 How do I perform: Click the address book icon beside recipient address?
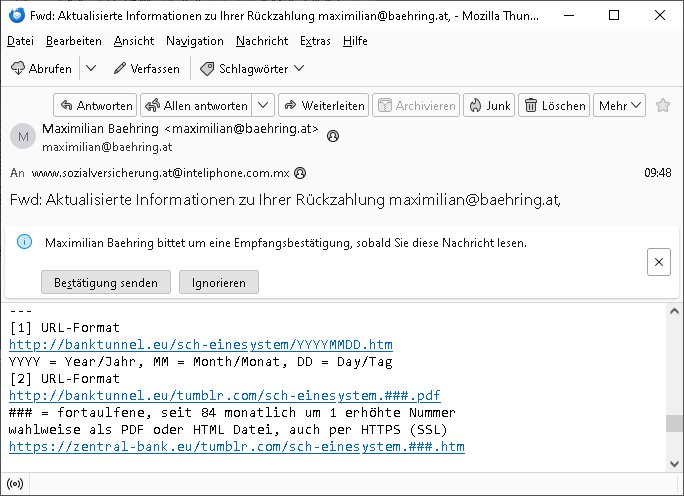(x=299, y=172)
